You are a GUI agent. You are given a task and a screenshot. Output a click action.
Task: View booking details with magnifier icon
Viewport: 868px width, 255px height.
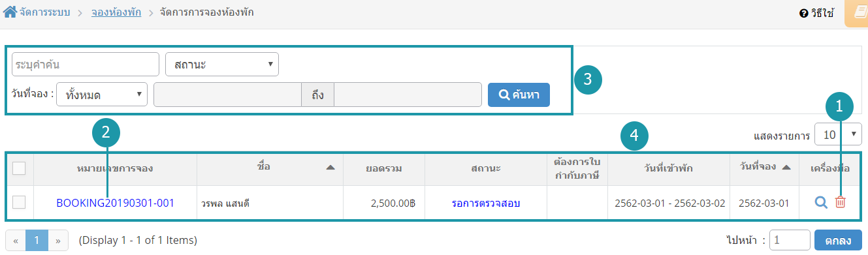click(821, 203)
